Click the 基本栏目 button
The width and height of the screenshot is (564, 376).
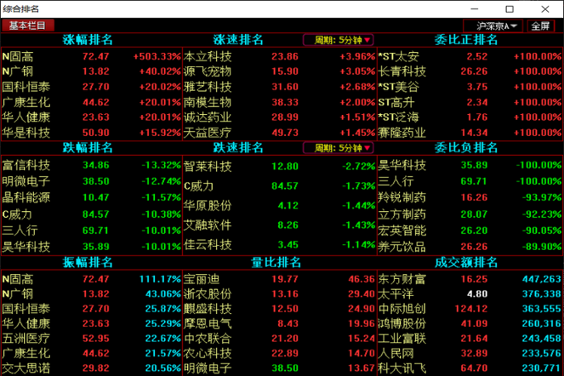[x=28, y=26]
